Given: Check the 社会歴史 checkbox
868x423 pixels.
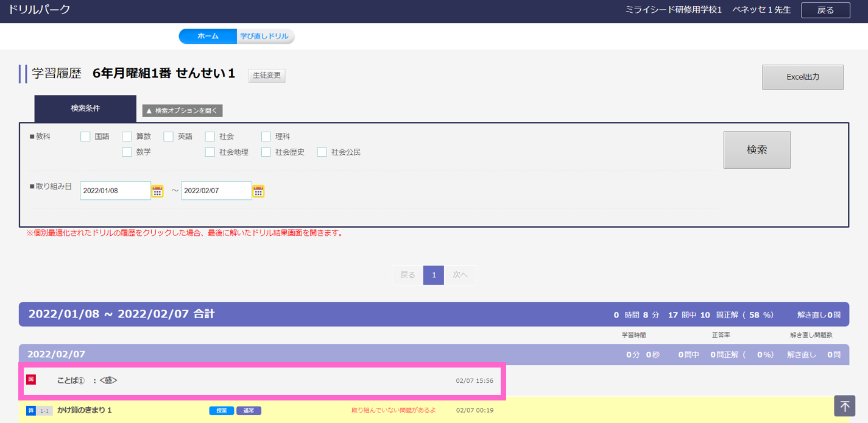Looking at the screenshot, I should click(x=266, y=152).
